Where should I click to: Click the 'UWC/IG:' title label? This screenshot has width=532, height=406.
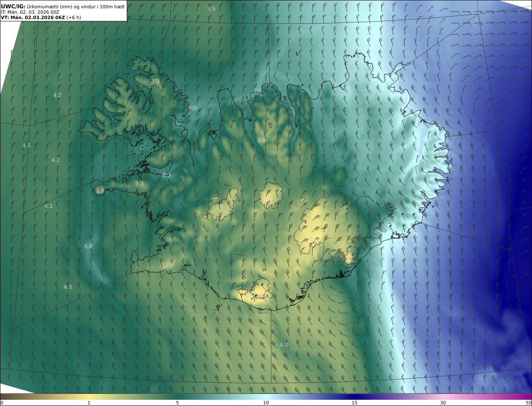[13, 7]
